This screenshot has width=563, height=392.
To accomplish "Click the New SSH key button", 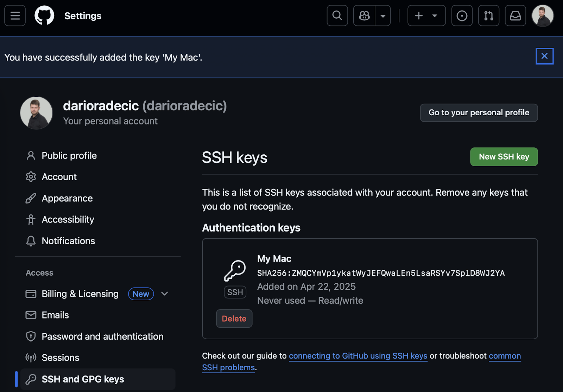I will (x=504, y=157).
